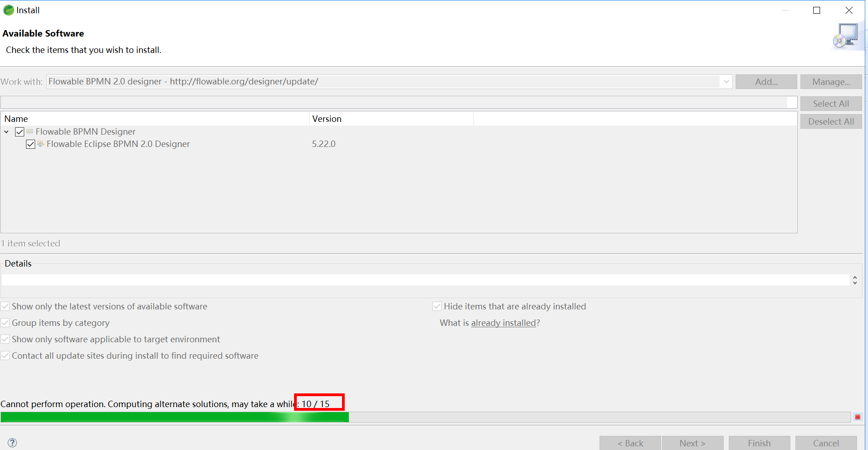Click the version value 5.22.0
The height and width of the screenshot is (450, 868).
point(324,144)
